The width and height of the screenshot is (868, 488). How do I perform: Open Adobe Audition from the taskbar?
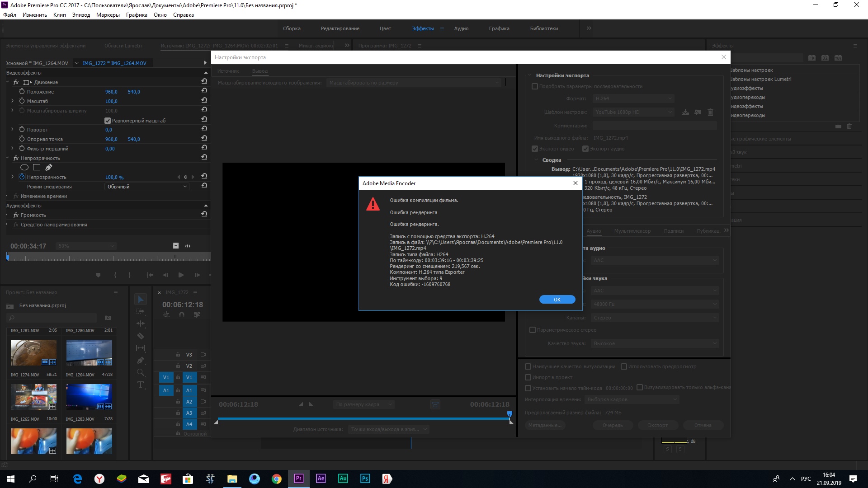pos(343,479)
